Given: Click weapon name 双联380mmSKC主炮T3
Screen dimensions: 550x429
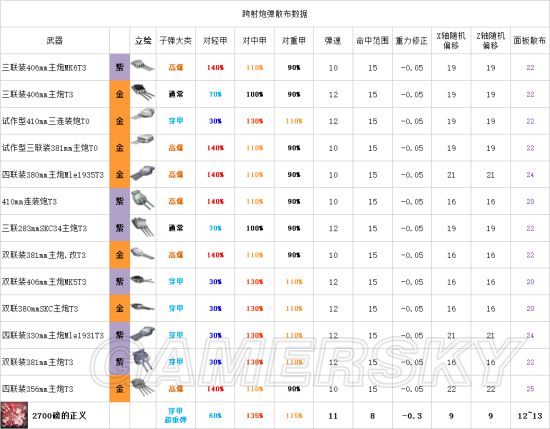Looking at the screenshot, I should tap(40, 308).
